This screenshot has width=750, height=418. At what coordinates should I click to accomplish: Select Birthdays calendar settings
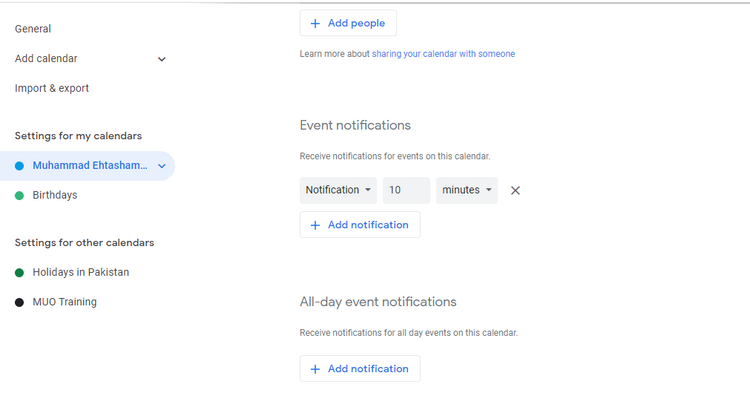click(x=55, y=195)
